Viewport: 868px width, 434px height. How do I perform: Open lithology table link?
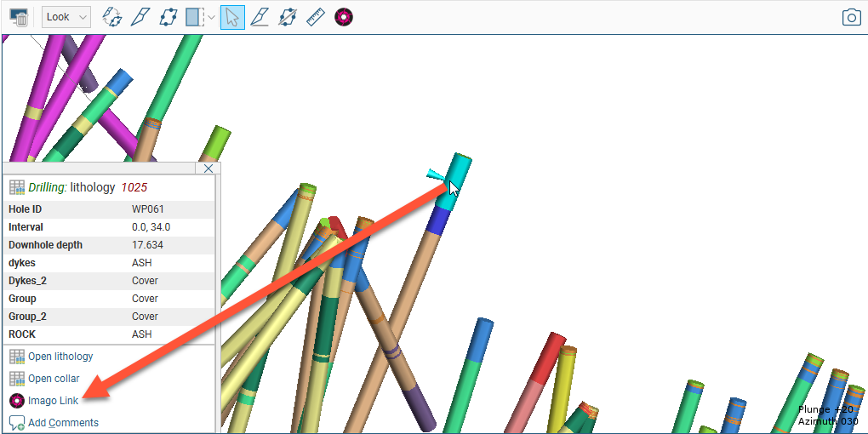(x=60, y=357)
